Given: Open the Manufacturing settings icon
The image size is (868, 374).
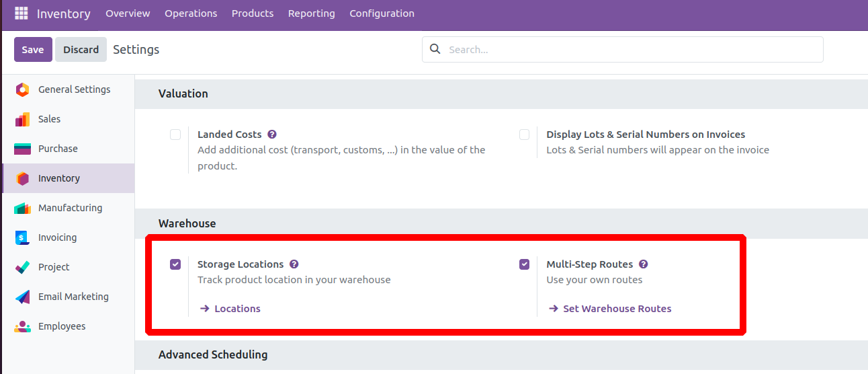Looking at the screenshot, I should click(22, 208).
